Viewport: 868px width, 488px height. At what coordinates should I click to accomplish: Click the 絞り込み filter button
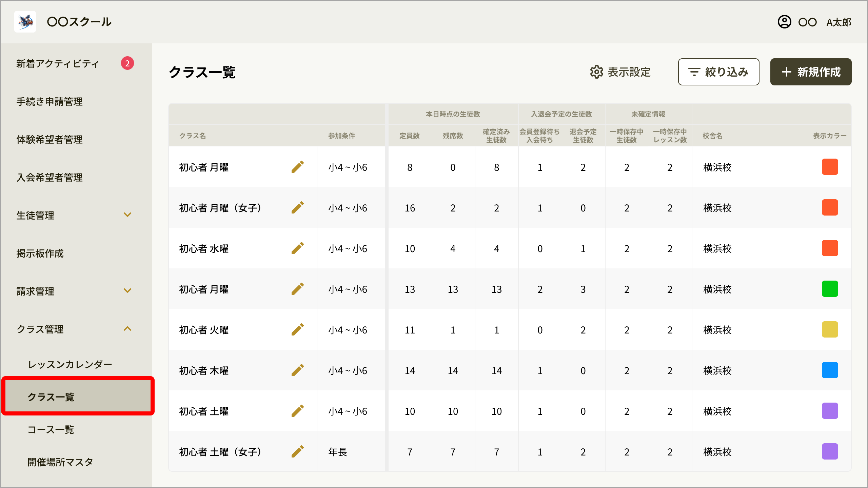click(x=718, y=72)
